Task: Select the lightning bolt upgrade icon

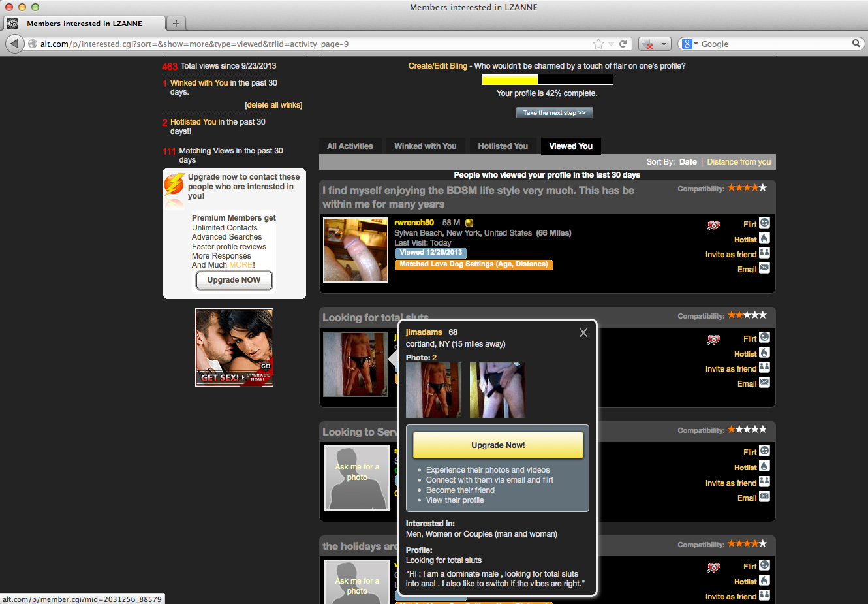Action: [x=174, y=185]
